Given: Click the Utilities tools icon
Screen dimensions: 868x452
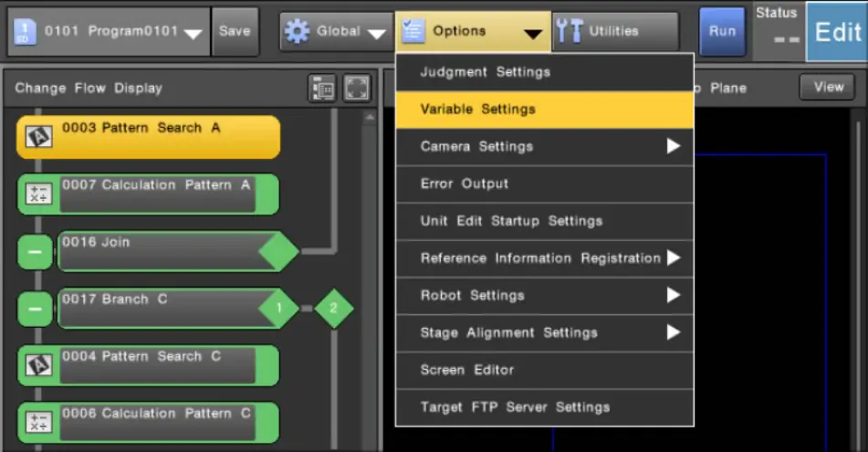Looking at the screenshot, I should tap(569, 31).
